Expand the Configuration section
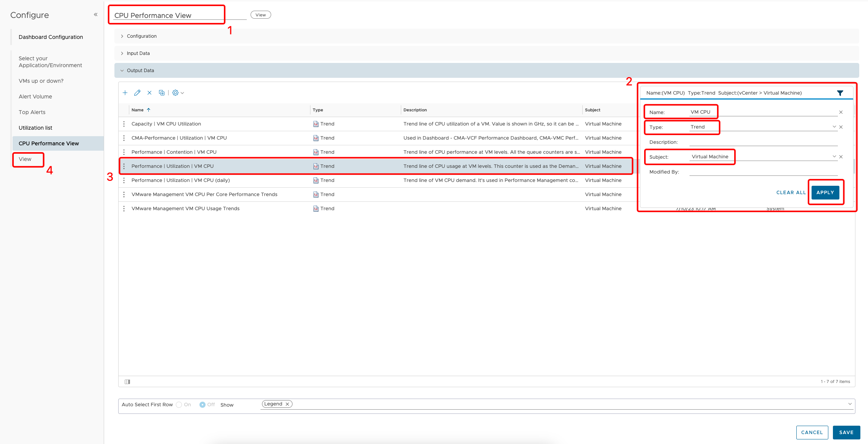Image resolution: width=868 pixels, height=444 pixels. click(141, 36)
